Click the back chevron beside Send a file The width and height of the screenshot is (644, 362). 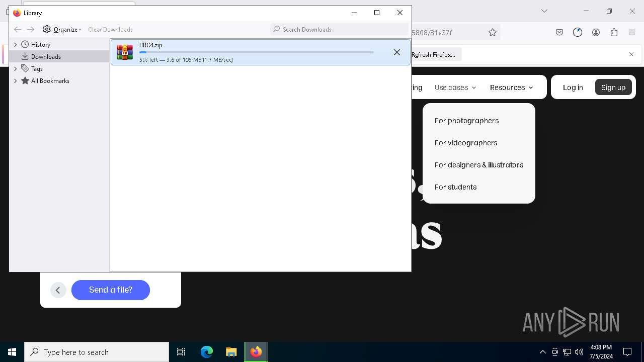tap(58, 290)
